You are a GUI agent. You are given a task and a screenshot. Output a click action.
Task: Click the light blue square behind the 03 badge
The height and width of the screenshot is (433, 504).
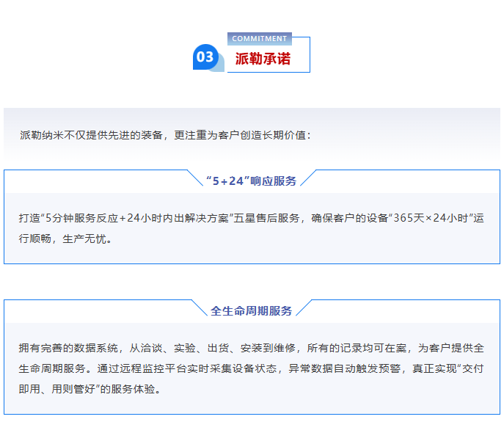coord(218,66)
